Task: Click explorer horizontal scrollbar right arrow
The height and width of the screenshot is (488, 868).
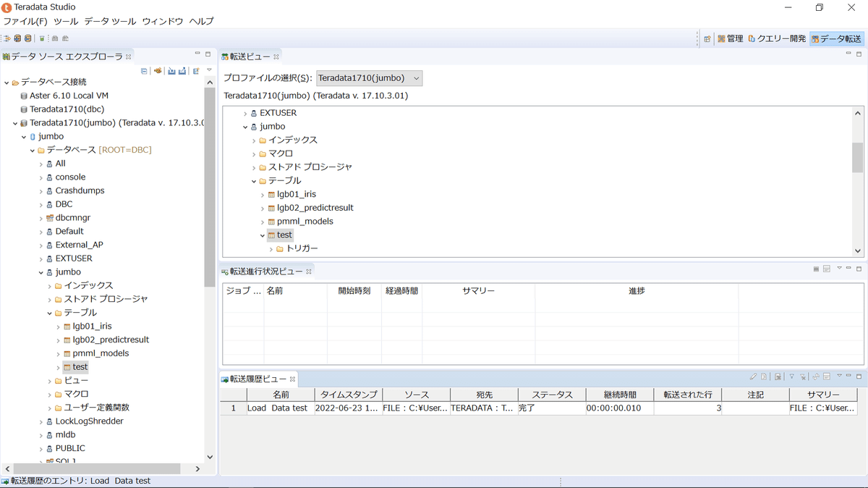Action: click(198, 469)
